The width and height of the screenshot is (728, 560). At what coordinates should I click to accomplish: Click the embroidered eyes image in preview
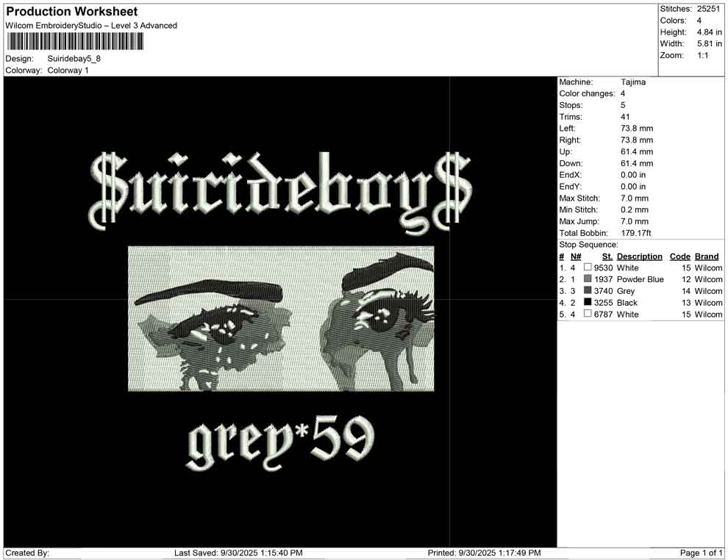[281, 319]
